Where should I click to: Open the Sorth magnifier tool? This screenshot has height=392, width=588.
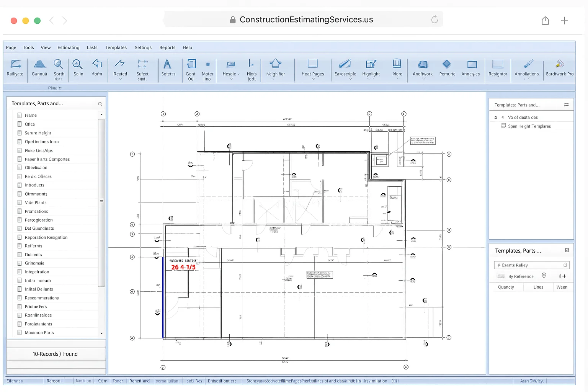coord(59,64)
